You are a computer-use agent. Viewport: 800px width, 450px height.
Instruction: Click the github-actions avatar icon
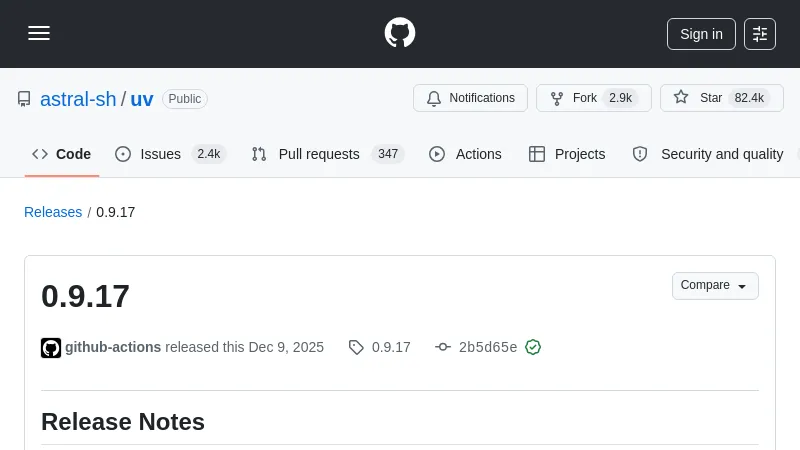point(51,348)
